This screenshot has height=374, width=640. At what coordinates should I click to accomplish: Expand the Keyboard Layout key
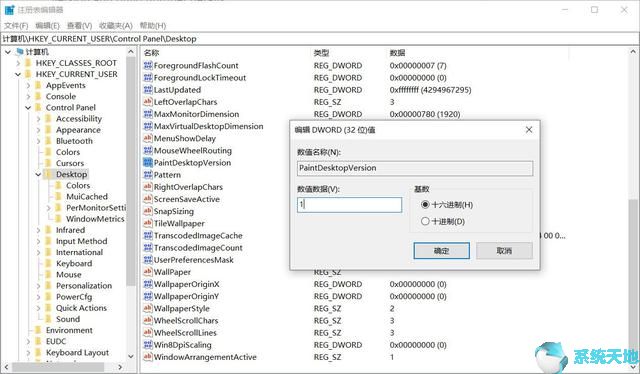coord(28,352)
